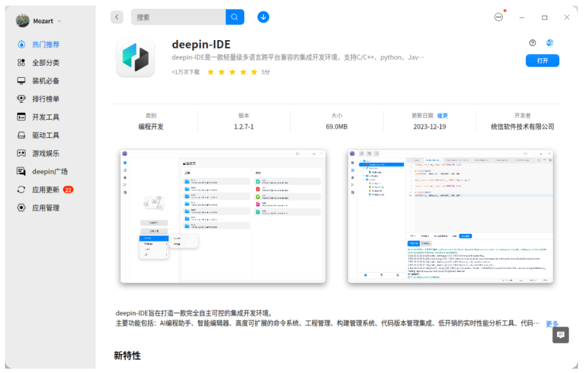Go to 装机必备 section
588x373 pixels.
tap(45, 81)
